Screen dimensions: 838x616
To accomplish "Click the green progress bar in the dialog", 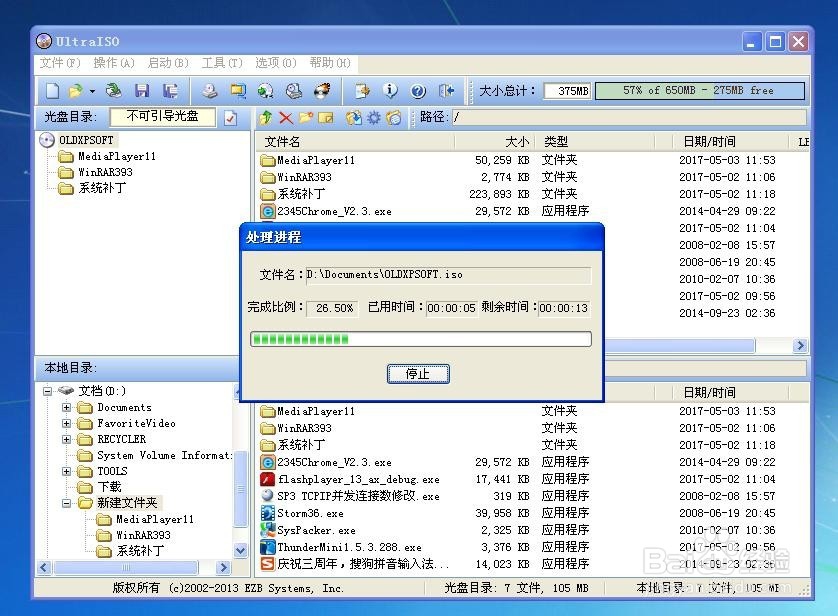I will click(x=421, y=339).
